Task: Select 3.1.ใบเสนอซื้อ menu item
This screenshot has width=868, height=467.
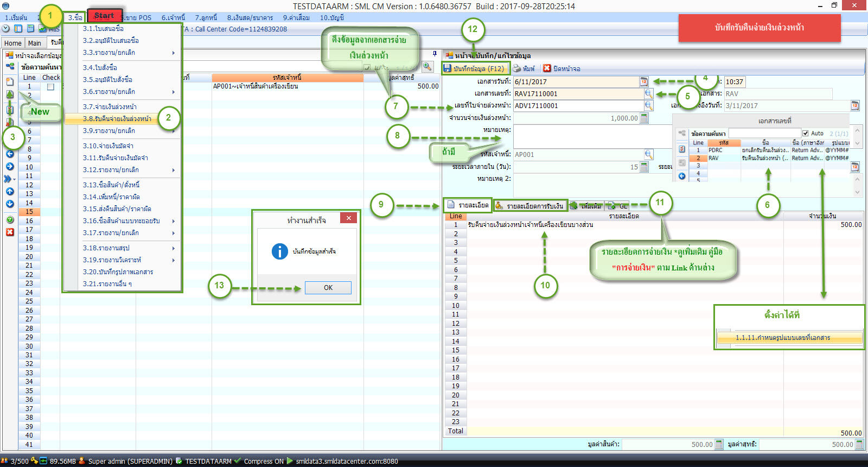Action: click(x=103, y=29)
